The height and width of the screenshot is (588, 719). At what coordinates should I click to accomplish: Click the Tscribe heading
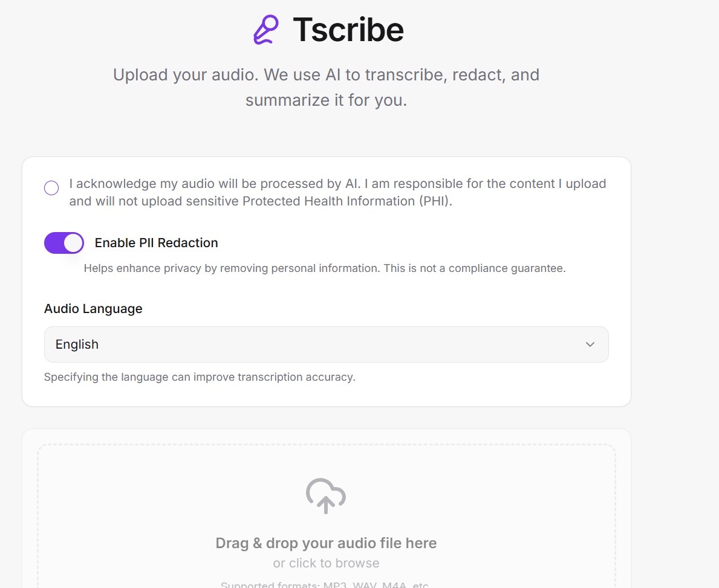[348, 29]
